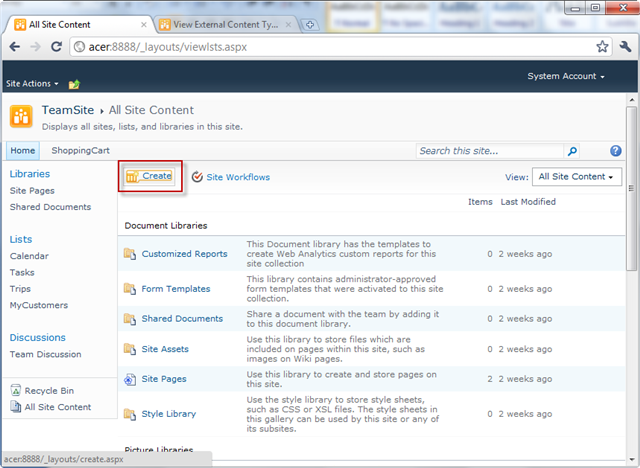Open help with blue question icon
This screenshot has width=640, height=468.
pos(616,151)
